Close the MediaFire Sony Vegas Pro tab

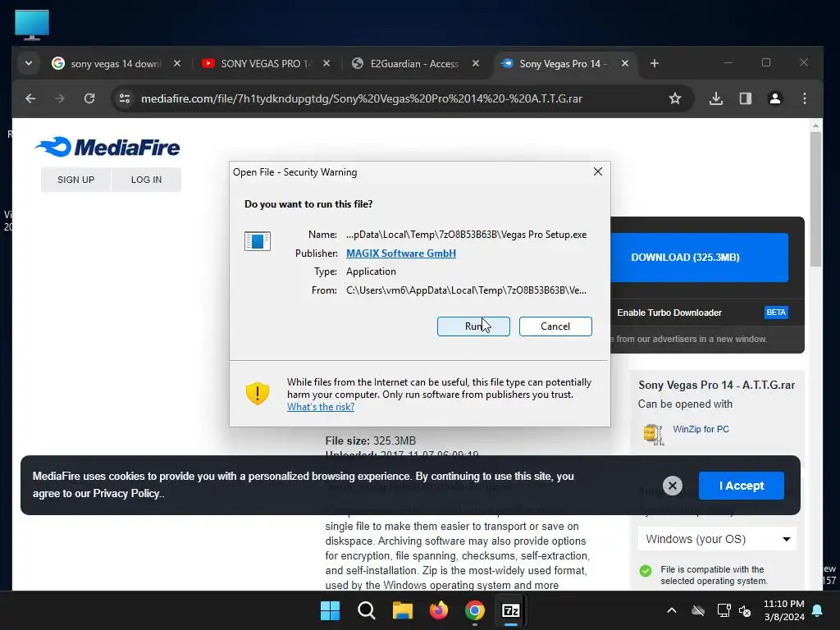624,63
